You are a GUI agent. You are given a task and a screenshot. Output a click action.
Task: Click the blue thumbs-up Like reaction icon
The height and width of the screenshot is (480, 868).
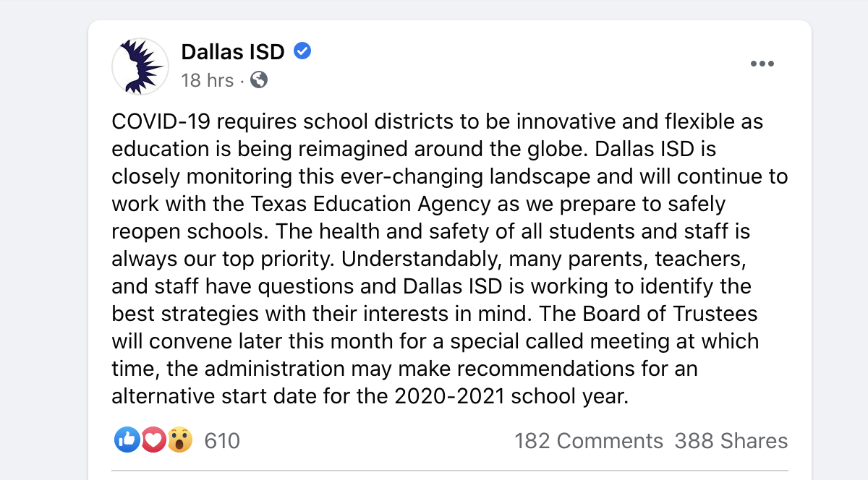pos(127,440)
